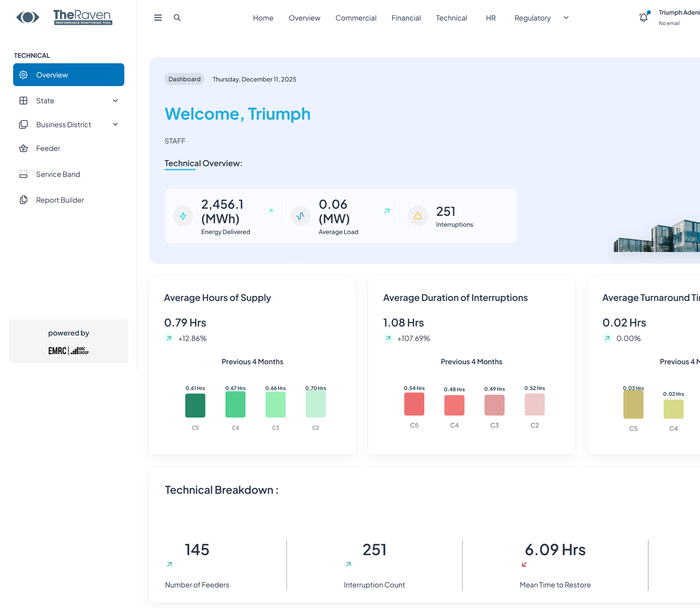Screen dimensions: 700x608
Task: Click the date Thursday, December 11, 2025
Action: (x=255, y=79)
